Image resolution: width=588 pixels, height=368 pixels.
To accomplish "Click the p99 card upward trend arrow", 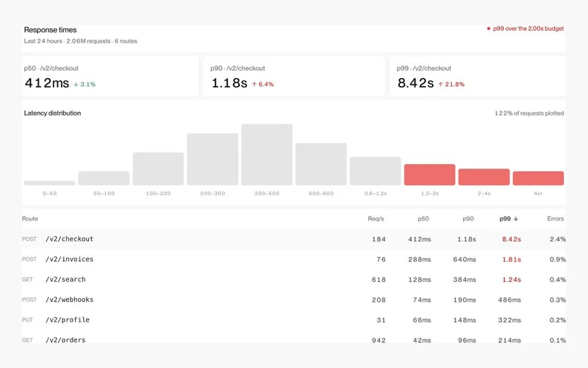I will (x=440, y=85).
